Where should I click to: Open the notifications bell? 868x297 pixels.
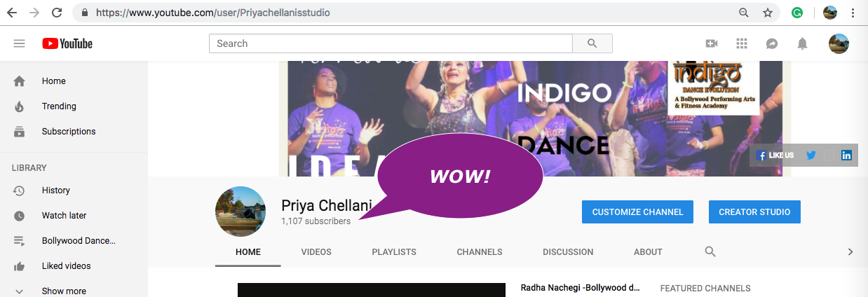(x=802, y=43)
